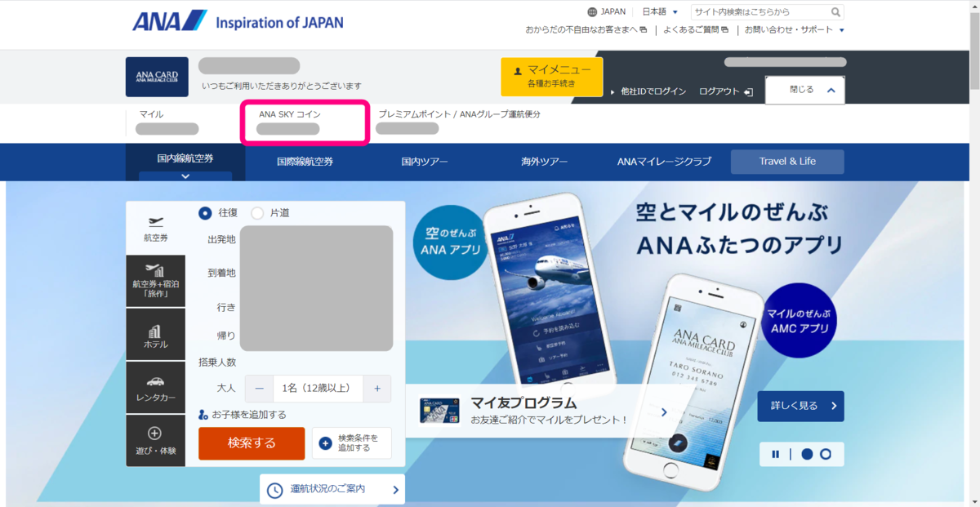The width and height of the screenshot is (980, 507).
Task: Open the 国際線航空券 tab
Action: point(305,162)
